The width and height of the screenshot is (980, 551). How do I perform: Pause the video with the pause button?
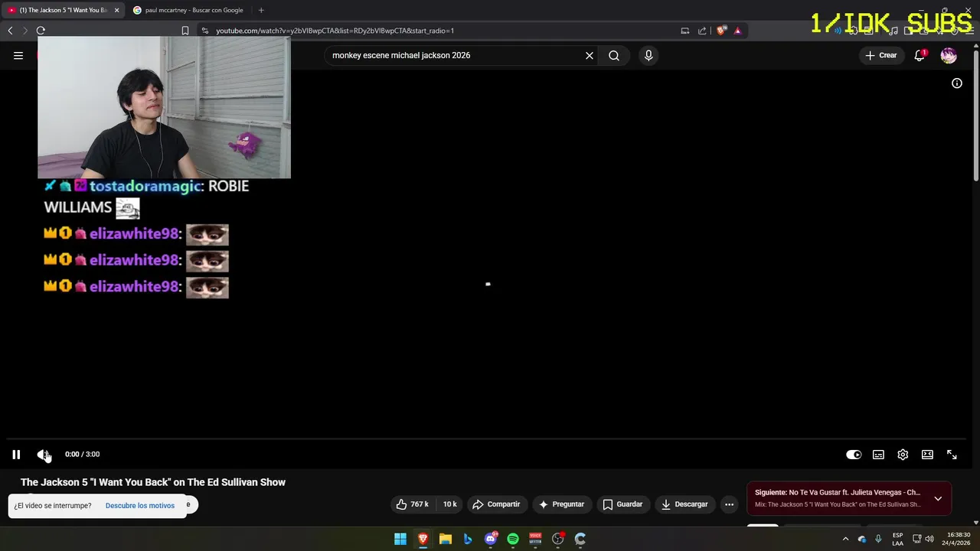[16, 455]
